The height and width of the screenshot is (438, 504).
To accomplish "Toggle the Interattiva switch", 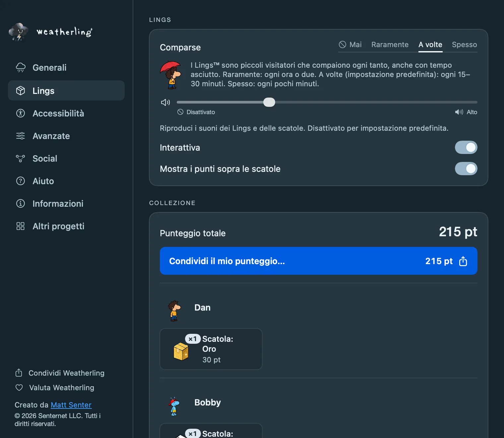I will pos(466,147).
